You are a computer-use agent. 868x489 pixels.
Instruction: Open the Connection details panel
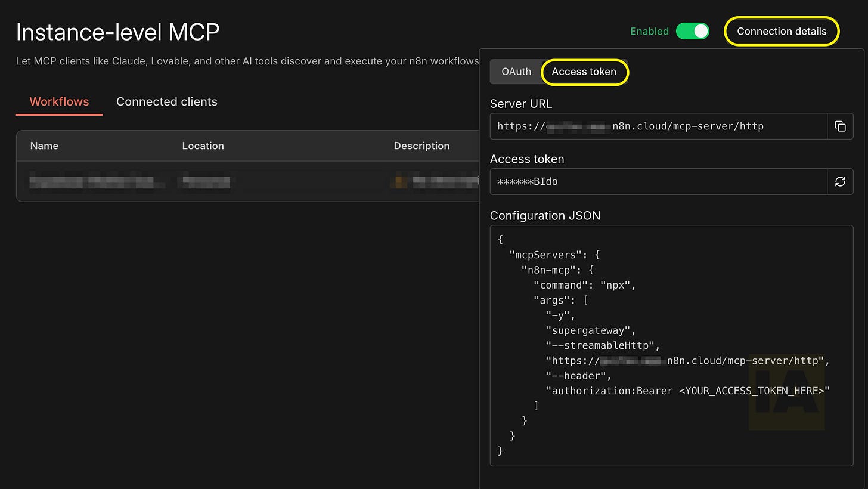pyautogui.click(x=782, y=31)
